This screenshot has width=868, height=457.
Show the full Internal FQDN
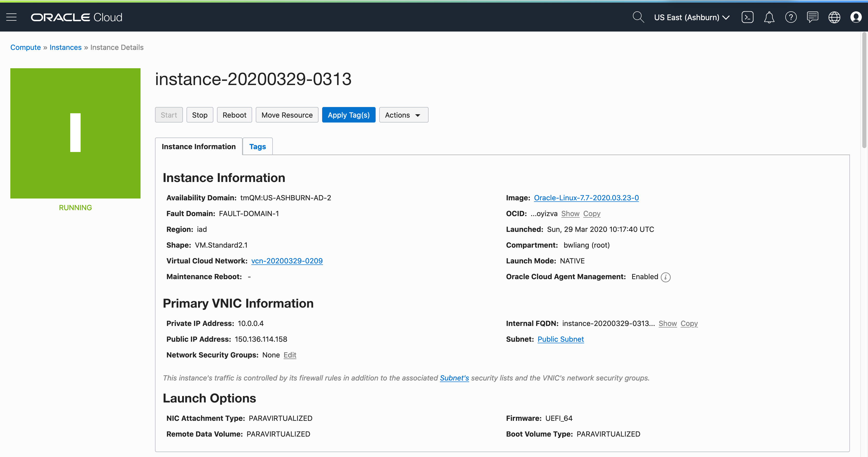tap(668, 323)
